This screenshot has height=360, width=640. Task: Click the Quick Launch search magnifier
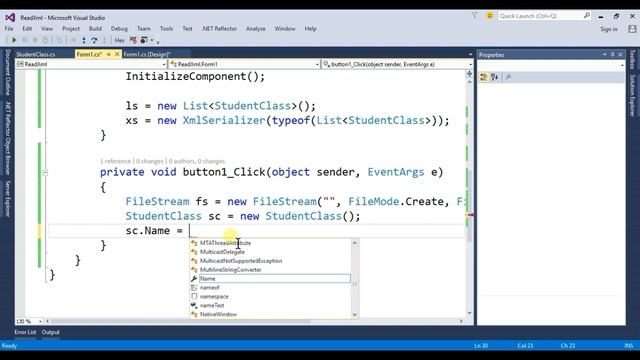pos(587,16)
